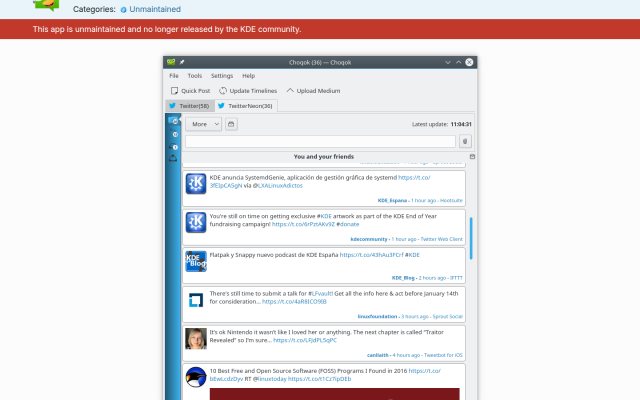Click the kdecommunity tweet avatar
This screenshot has width=640, height=400.
pos(196,222)
